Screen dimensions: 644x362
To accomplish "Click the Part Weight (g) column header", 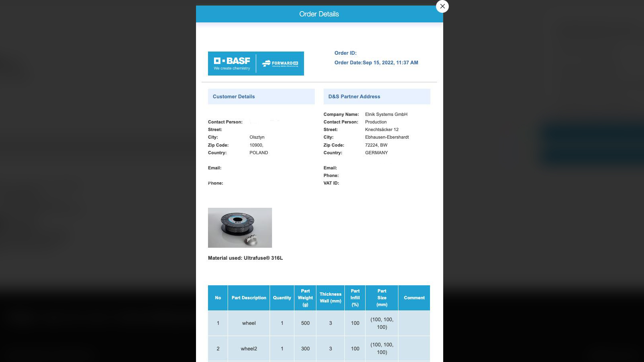I will 305,298.
